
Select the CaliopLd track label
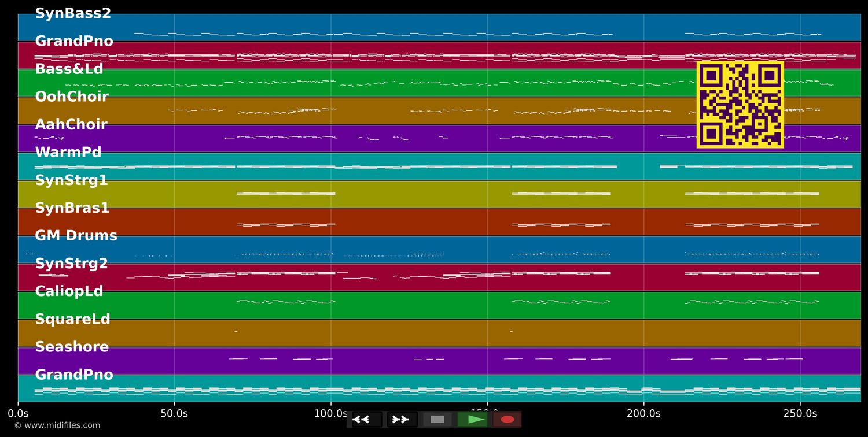pyautogui.click(x=69, y=291)
